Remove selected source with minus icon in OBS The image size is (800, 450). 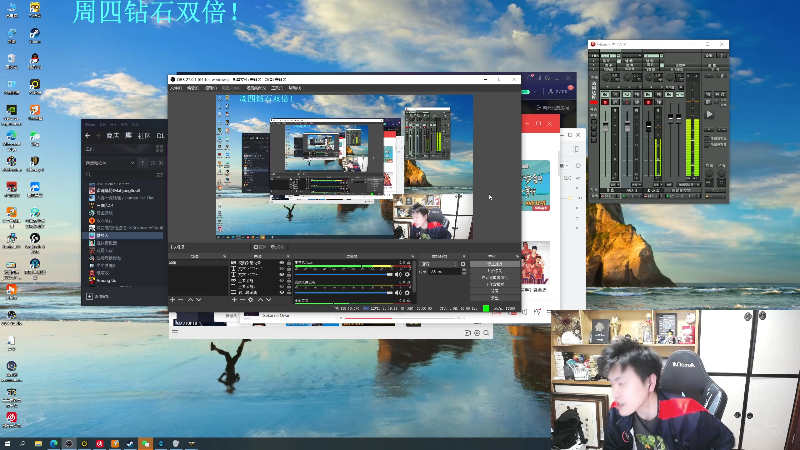(x=242, y=299)
